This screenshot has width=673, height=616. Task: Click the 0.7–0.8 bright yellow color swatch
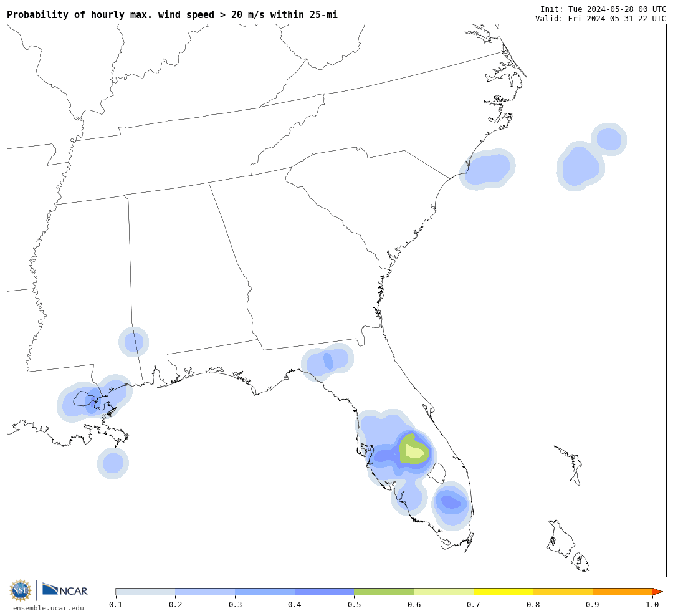coord(504,592)
